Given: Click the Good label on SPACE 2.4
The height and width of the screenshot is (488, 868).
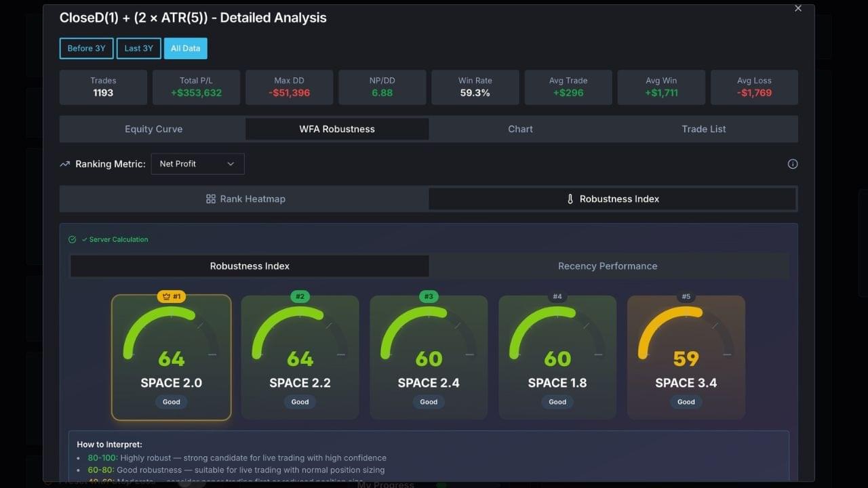Looking at the screenshot, I should 429,402.
